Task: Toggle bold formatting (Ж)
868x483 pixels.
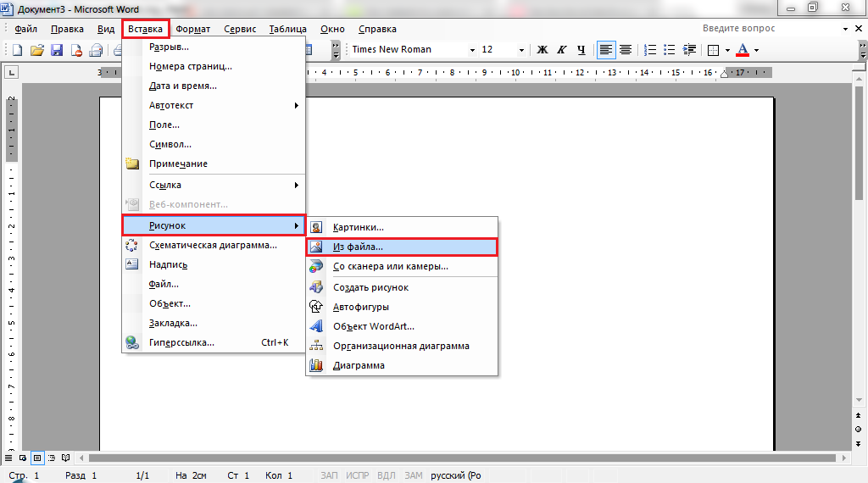Action: click(542, 50)
